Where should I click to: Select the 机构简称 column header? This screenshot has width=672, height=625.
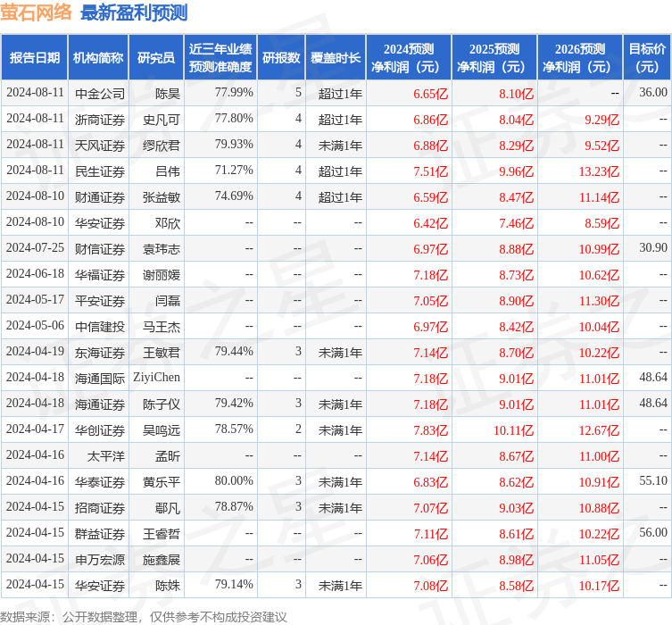pyautogui.click(x=98, y=57)
